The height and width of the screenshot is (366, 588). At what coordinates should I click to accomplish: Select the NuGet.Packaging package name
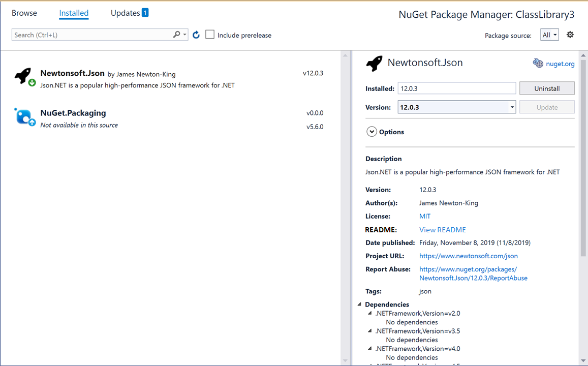tap(73, 113)
